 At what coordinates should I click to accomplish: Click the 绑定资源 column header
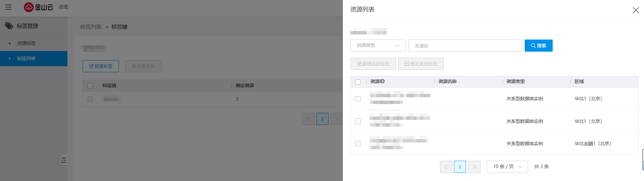[245, 85]
